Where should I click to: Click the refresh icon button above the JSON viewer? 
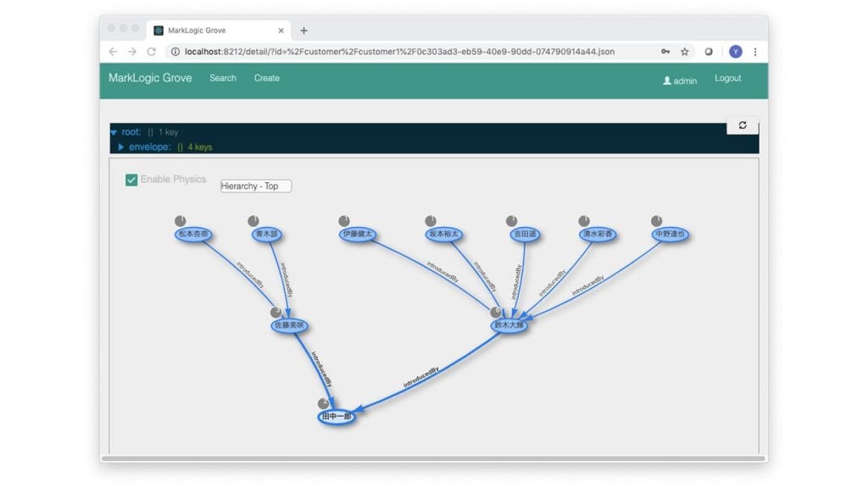point(743,125)
